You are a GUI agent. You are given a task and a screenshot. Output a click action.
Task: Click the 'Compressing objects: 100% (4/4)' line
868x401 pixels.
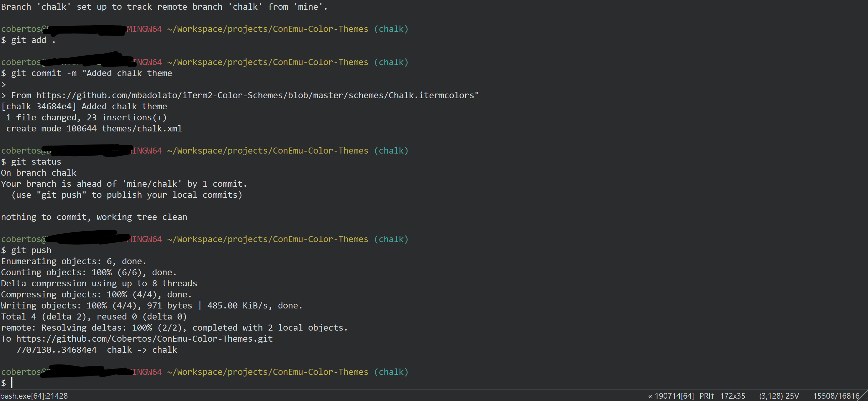pos(96,295)
